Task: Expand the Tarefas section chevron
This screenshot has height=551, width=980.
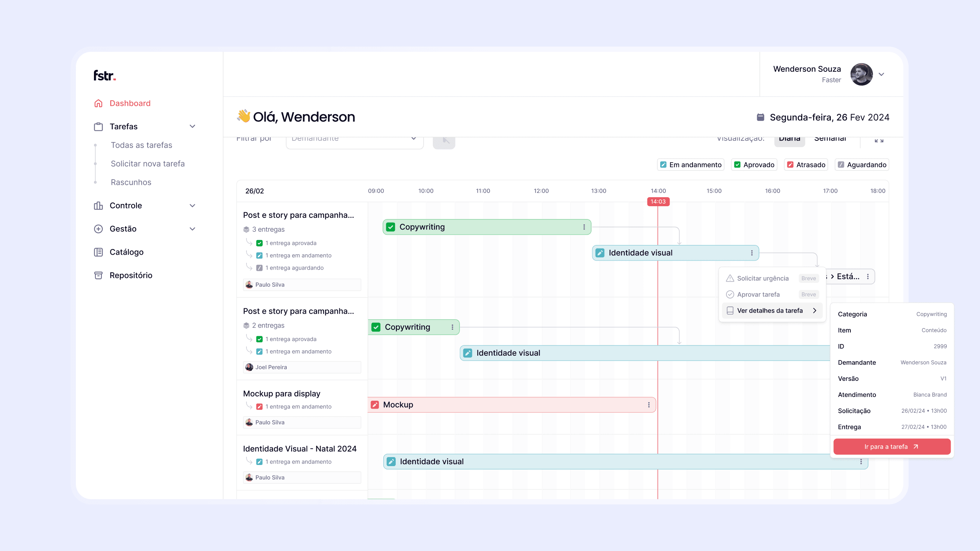Action: tap(192, 127)
